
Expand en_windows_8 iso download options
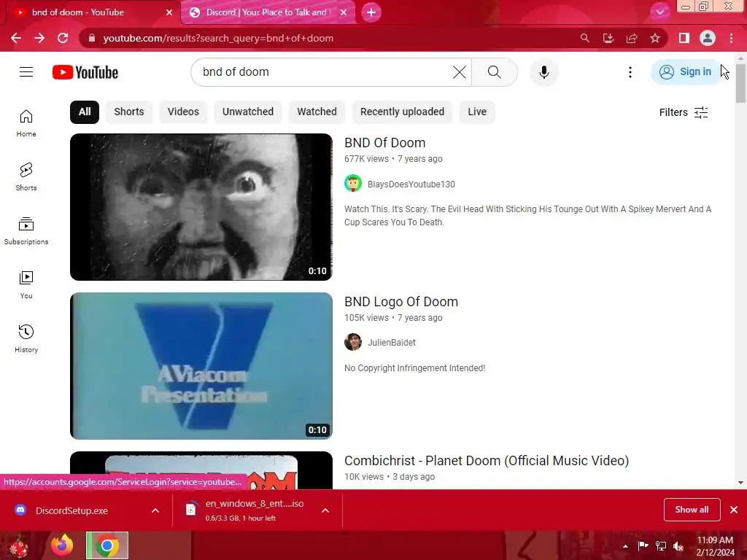click(x=325, y=510)
